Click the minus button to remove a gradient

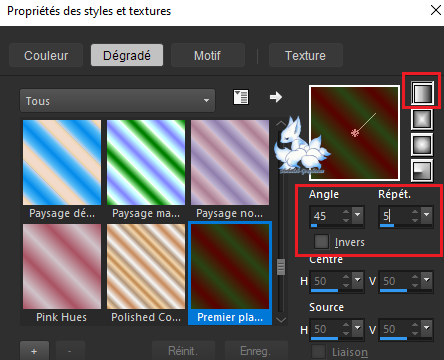[x=70, y=351]
